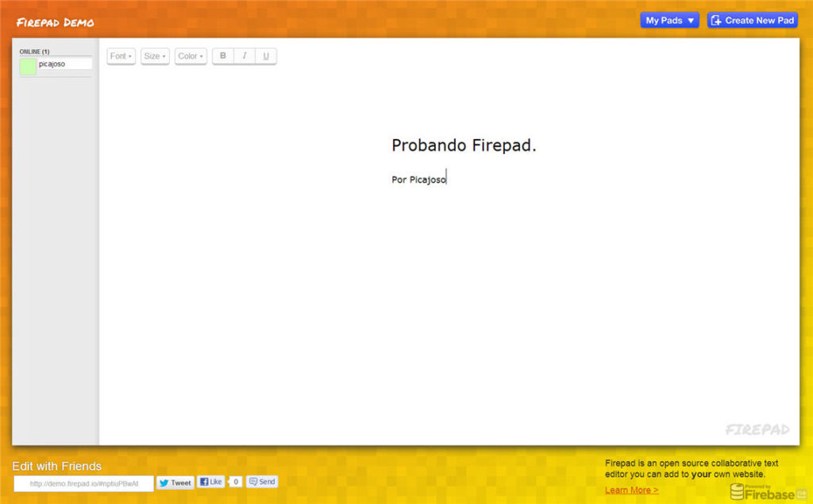
Task: Open the My Pads menu
Action: [x=669, y=20]
